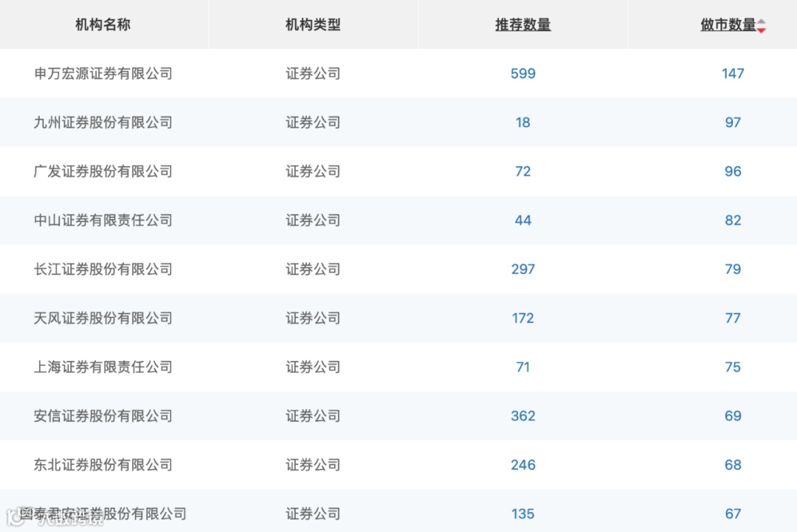Open 长江证券股份有限公司 row name

(x=103, y=269)
